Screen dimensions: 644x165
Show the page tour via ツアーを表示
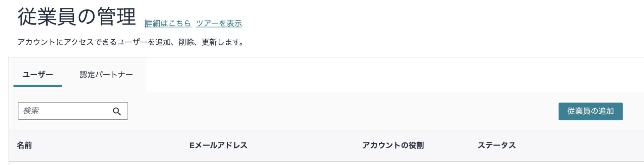[x=219, y=24]
